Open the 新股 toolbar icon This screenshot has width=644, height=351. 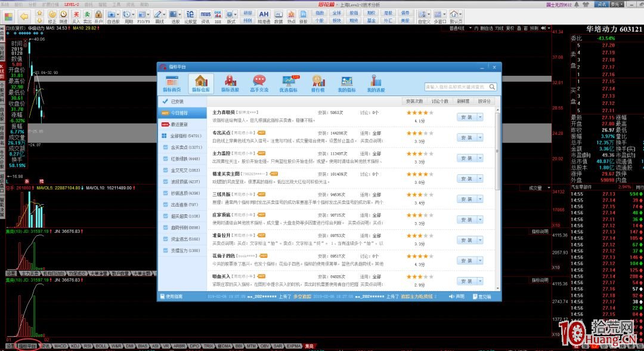coord(303,17)
